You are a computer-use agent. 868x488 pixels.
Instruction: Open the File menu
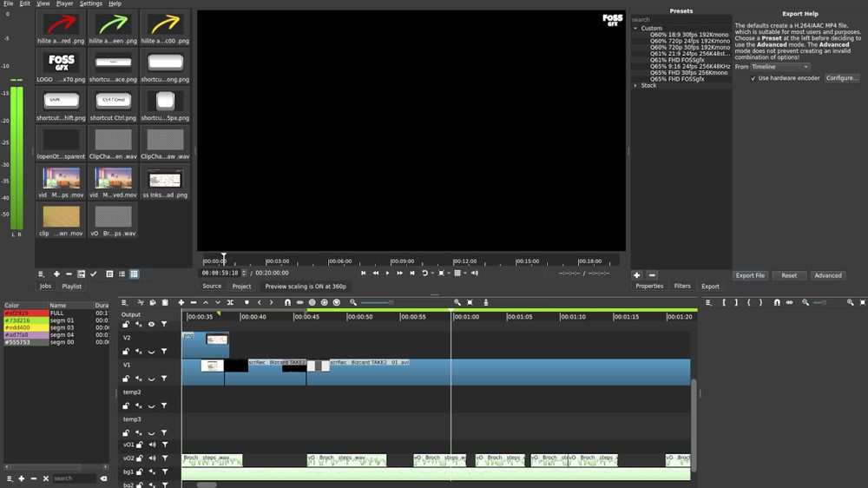click(x=9, y=3)
